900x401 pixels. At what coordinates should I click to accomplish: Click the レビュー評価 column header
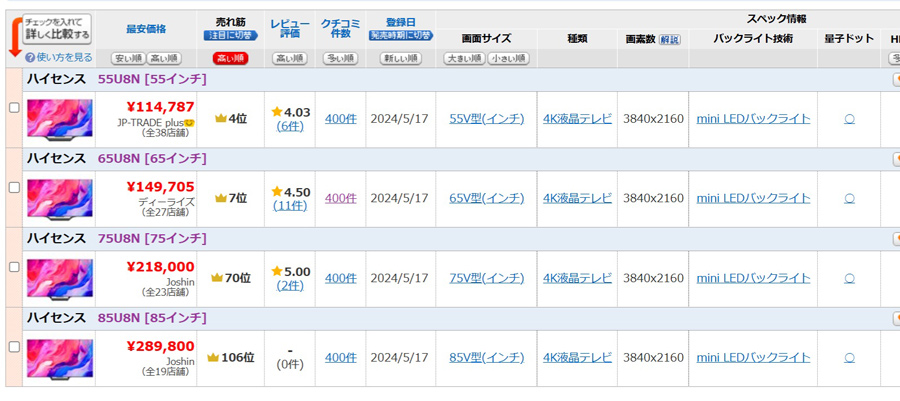[290, 29]
